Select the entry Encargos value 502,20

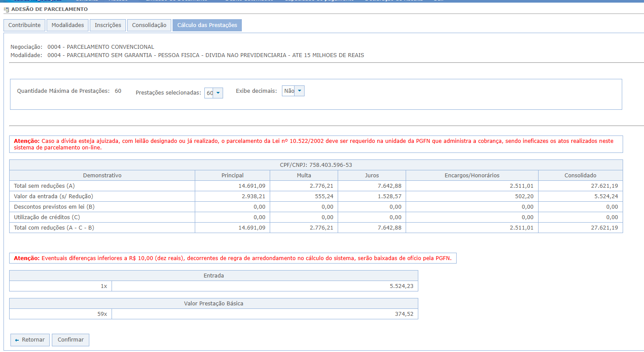click(525, 196)
